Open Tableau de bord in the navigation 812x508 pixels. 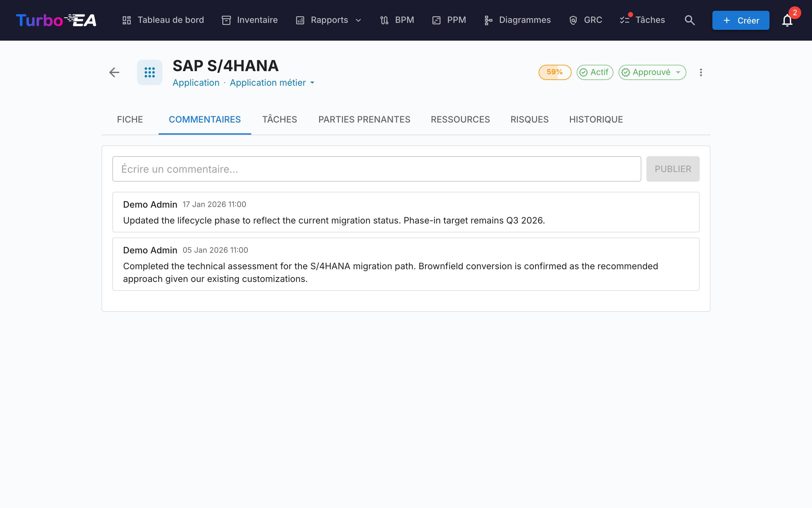pyautogui.click(x=163, y=20)
